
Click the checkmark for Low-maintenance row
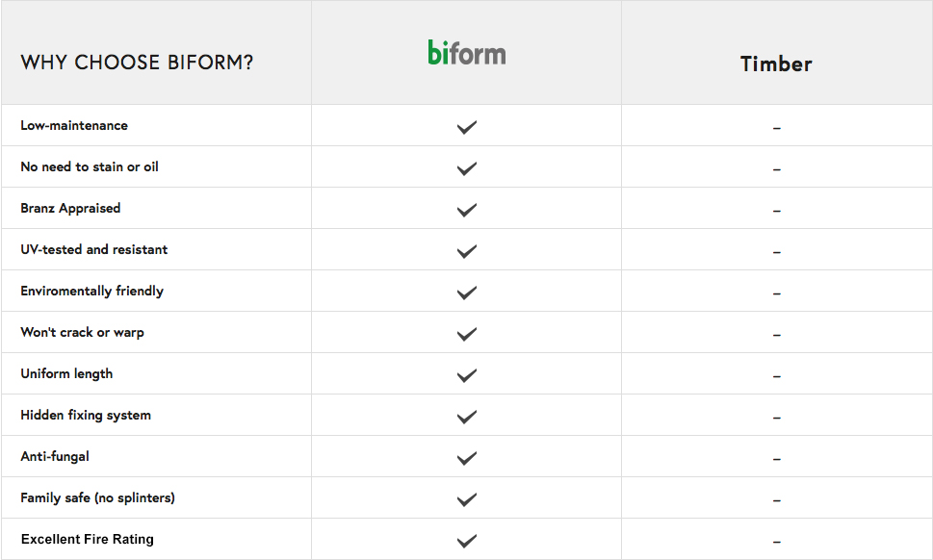point(466,127)
